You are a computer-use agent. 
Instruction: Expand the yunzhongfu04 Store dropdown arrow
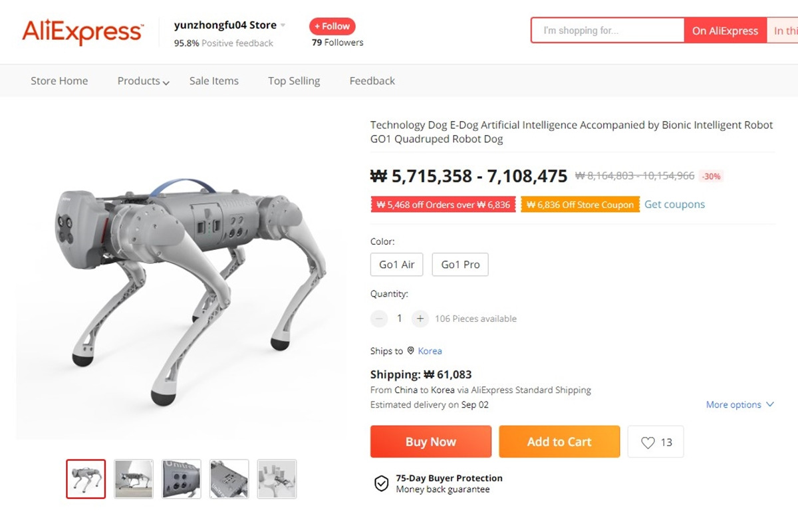pos(283,26)
